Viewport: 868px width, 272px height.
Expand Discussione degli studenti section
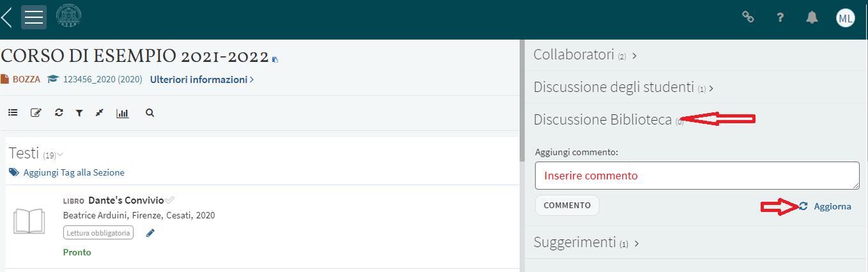623,87
